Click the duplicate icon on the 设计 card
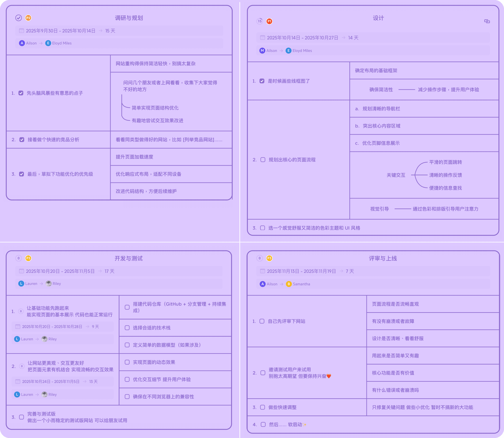 487,21
